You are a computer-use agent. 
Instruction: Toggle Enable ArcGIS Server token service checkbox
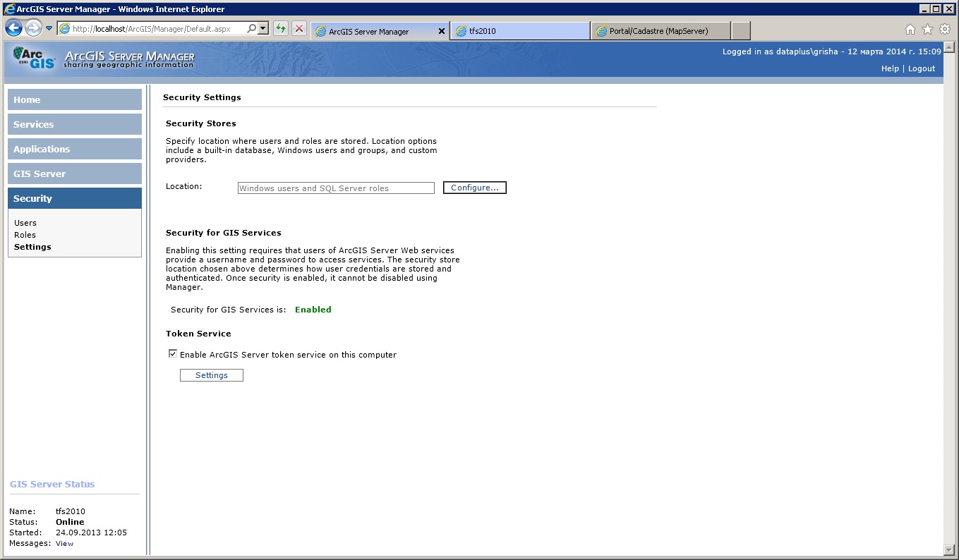click(x=173, y=354)
